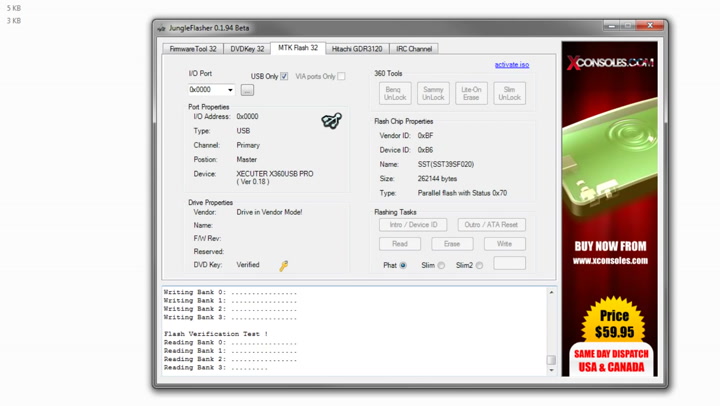Open the DVDKey 32 tab

click(247, 48)
